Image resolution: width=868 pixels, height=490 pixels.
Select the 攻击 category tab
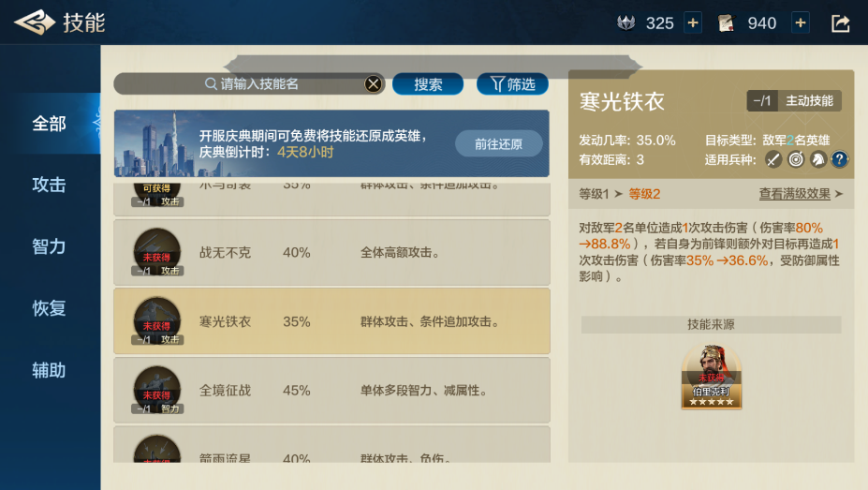coord(50,185)
